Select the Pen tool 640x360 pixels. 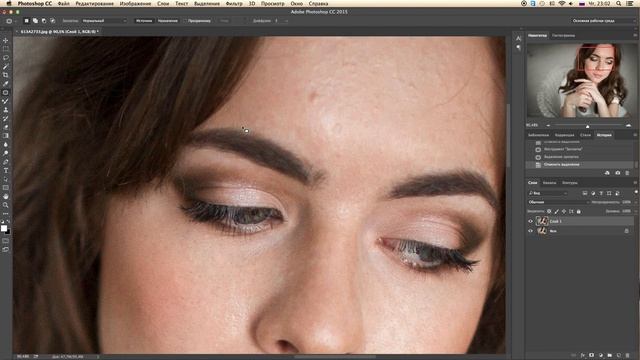click(6, 162)
